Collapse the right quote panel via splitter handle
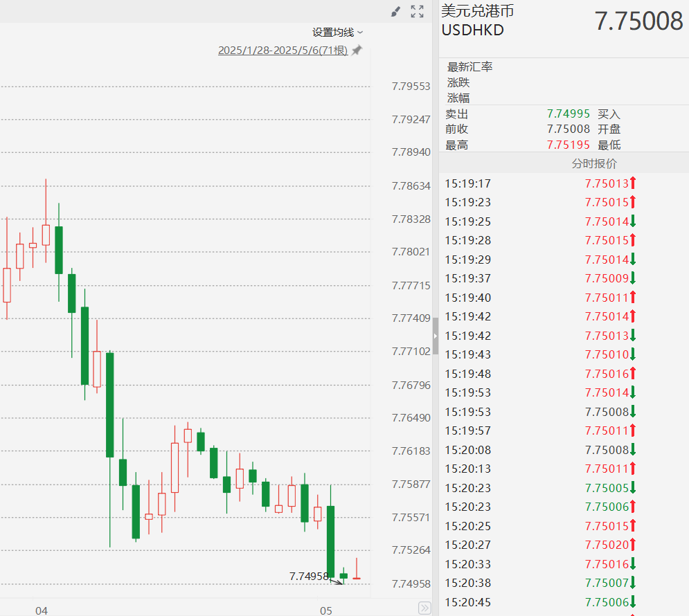Viewport: 689px width, 616px height. pos(436,336)
